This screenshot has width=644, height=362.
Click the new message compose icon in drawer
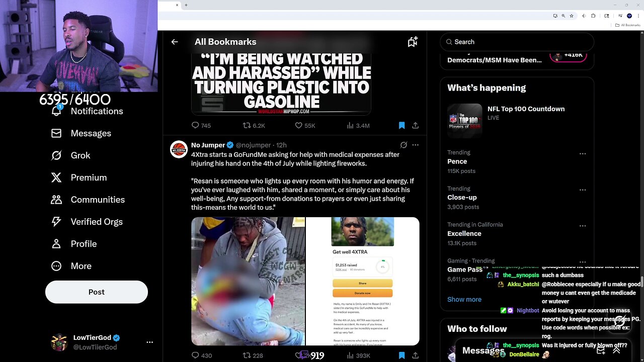click(601, 350)
